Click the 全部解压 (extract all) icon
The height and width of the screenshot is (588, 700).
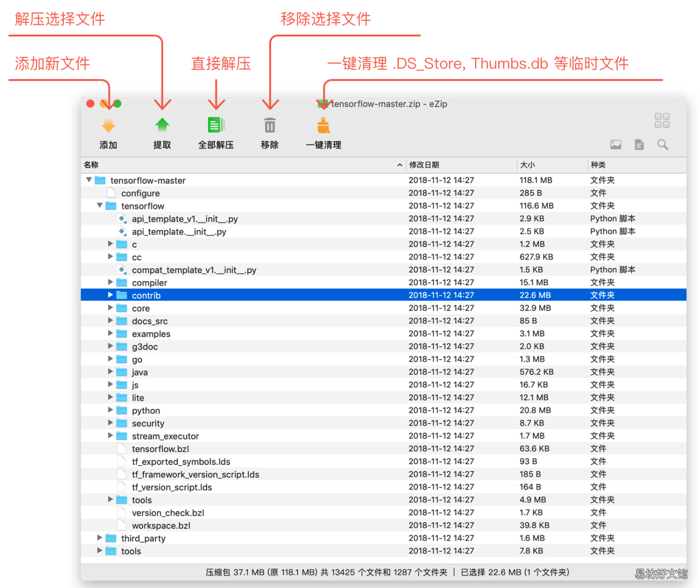216,125
